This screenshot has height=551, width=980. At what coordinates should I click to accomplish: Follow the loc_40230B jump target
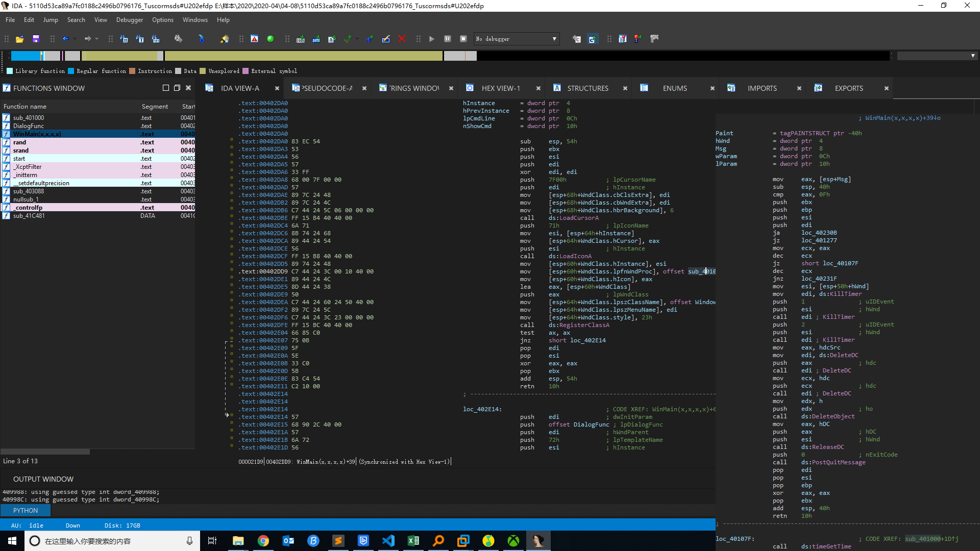coord(819,233)
